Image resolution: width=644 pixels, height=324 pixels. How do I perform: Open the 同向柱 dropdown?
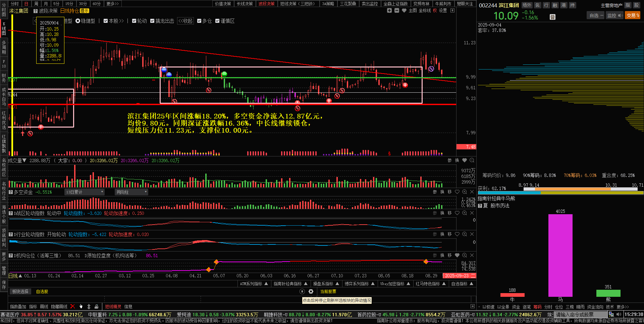point(131,192)
